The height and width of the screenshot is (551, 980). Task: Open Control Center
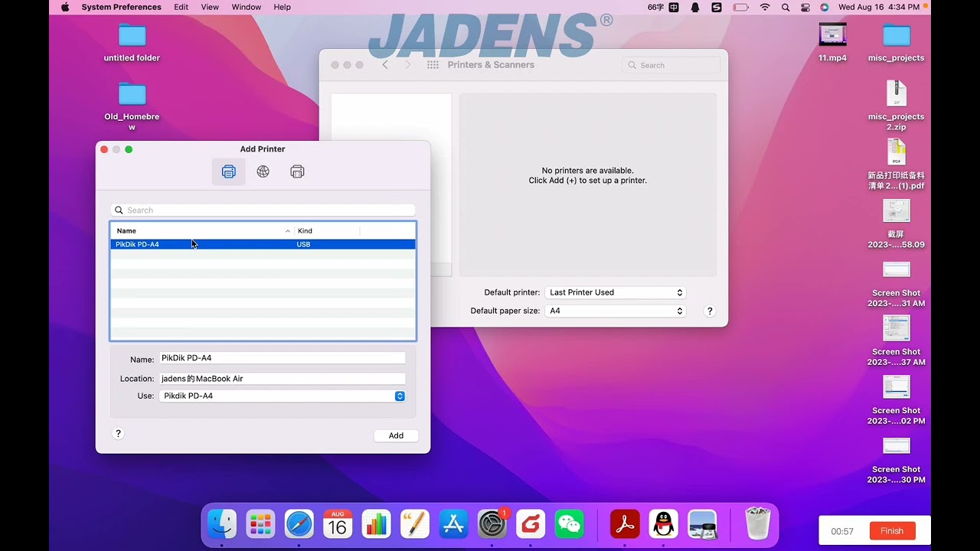(805, 7)
